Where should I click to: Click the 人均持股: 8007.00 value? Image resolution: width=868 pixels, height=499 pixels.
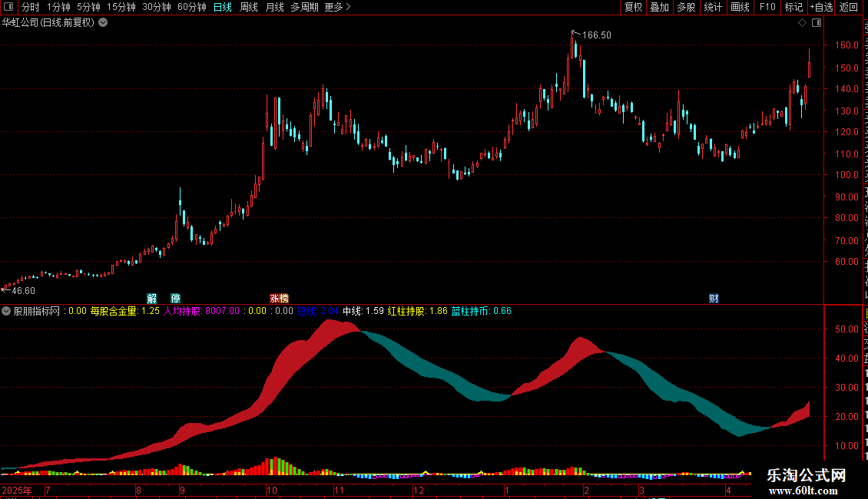coord(201,311)
